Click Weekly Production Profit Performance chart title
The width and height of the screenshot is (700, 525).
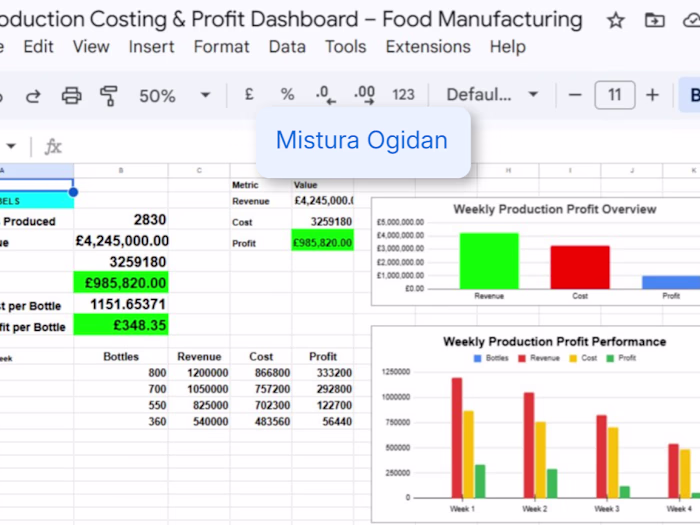554,342
